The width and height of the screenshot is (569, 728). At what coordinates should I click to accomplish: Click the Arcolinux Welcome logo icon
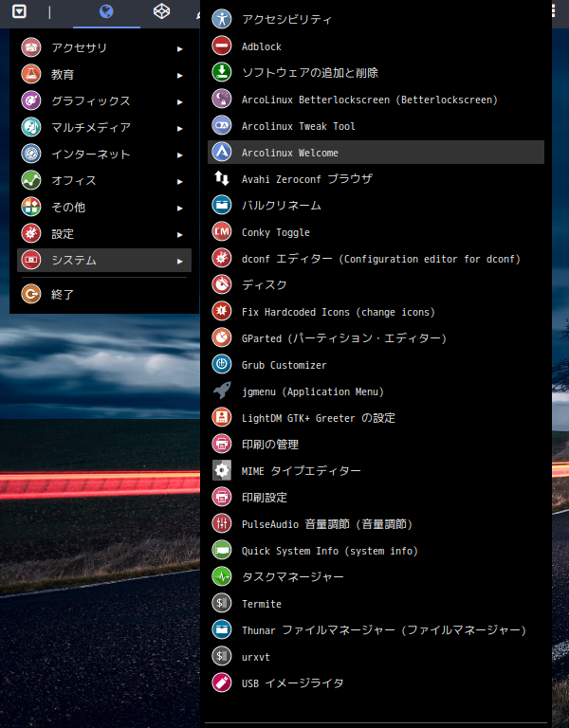click(x=222, y=152)
